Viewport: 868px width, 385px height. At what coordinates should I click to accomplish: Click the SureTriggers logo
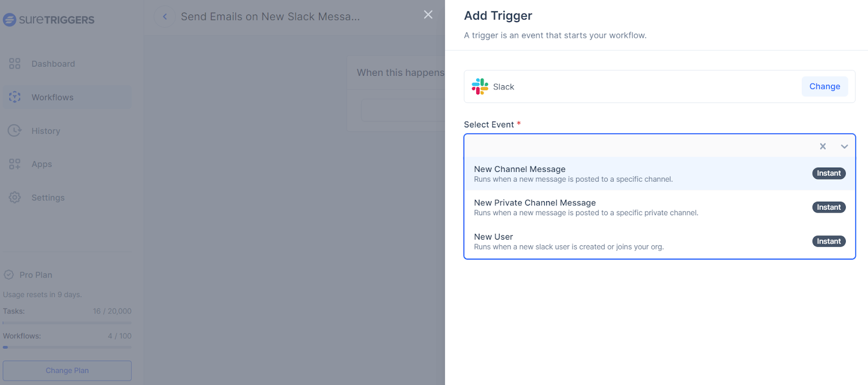(49, 20)
